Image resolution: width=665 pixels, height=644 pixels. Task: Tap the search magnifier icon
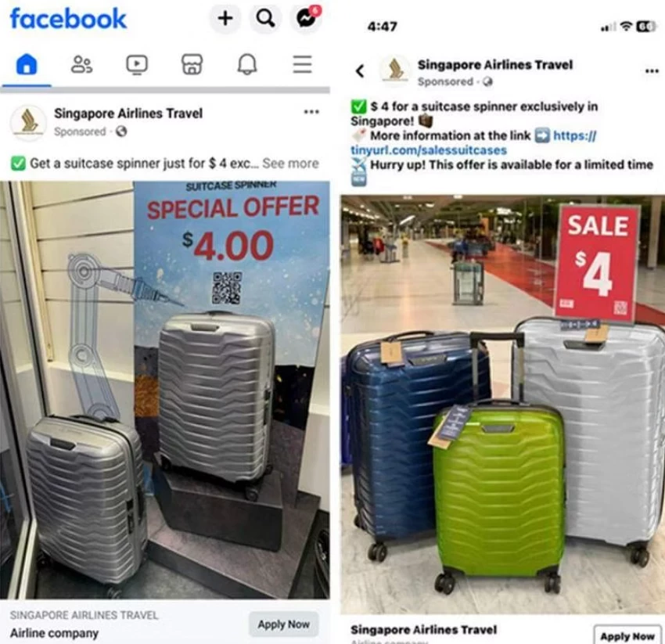tap(265, 18)
